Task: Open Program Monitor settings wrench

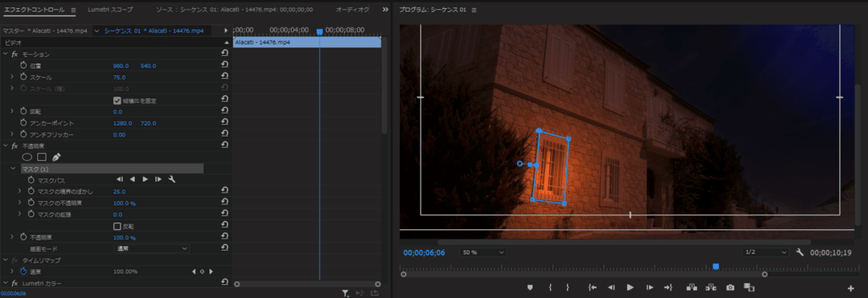Action: point(800,252)
